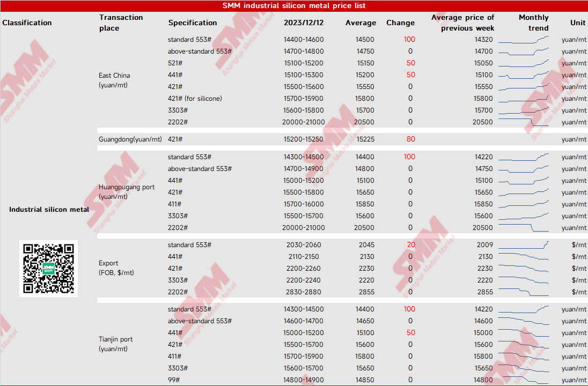Click the previous week average '2009'
588x386 pixels.
pos(485,244)
